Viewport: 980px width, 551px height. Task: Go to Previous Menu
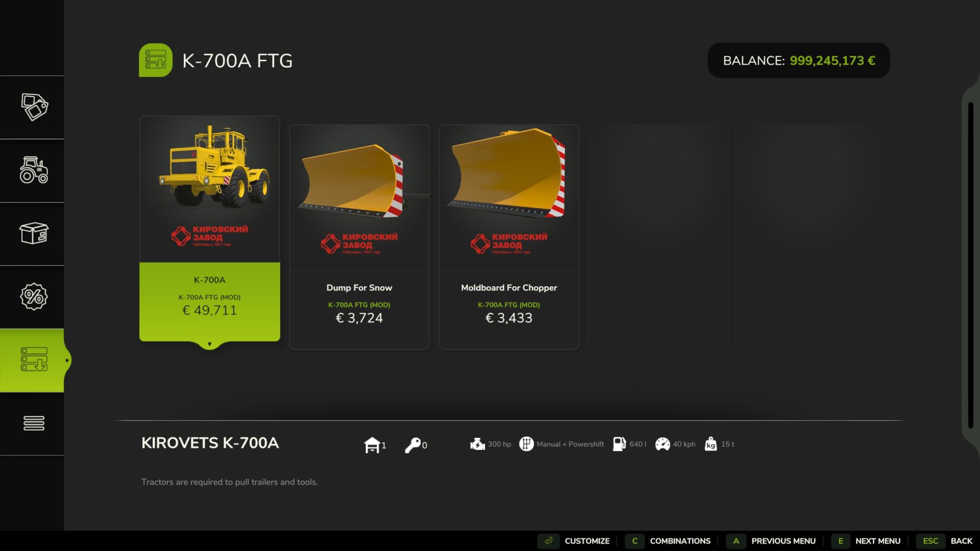click(772, 541)
